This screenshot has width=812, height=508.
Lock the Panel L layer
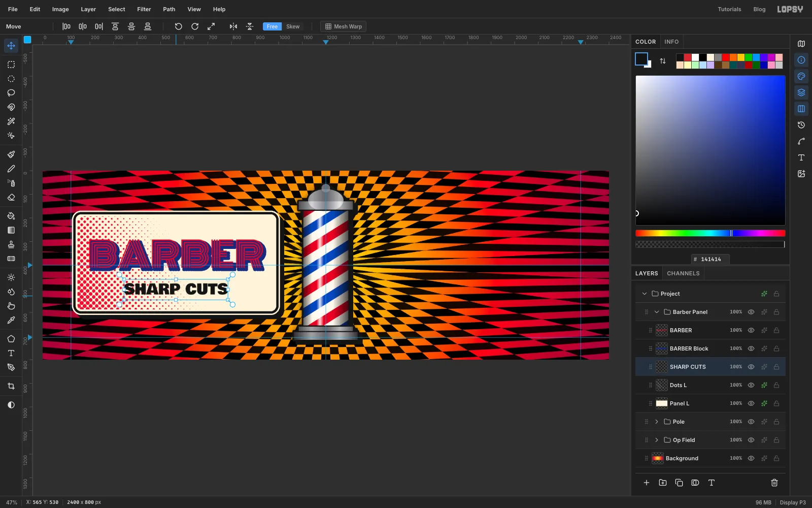[x=776, y=403]
